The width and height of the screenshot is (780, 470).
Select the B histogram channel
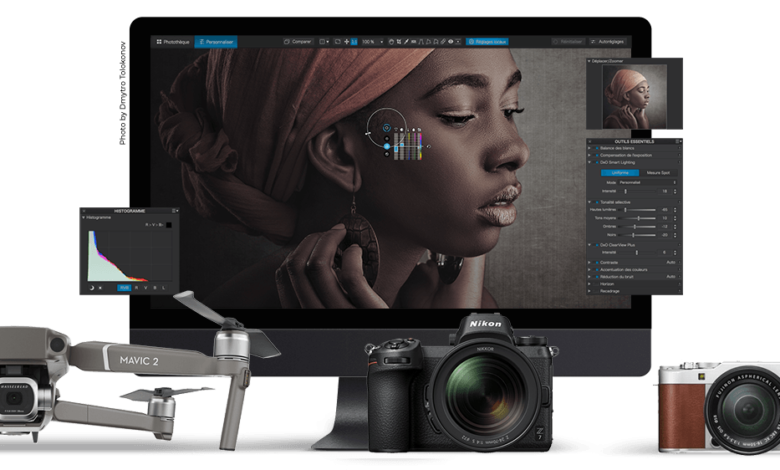click(x=155, y=287)
